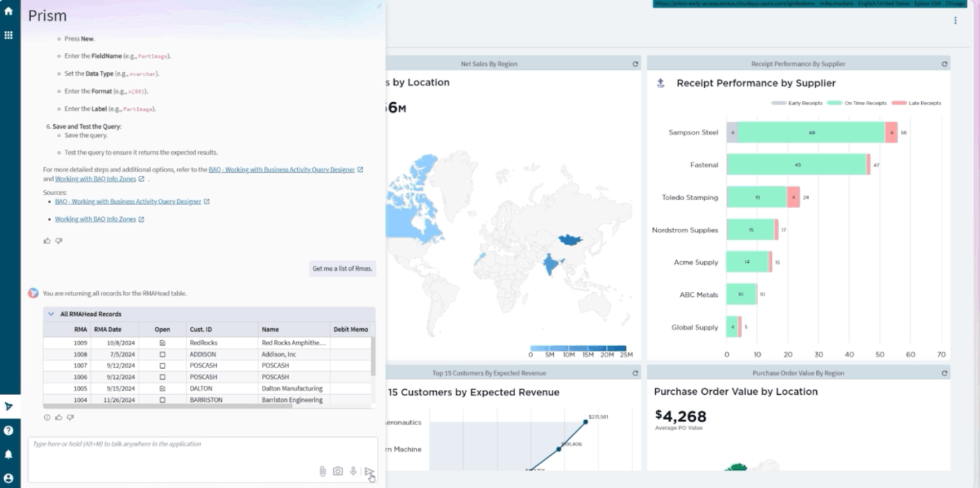980x488 pixels.
Task: Open the apps grid menu icon
Action: pos(8,35)
